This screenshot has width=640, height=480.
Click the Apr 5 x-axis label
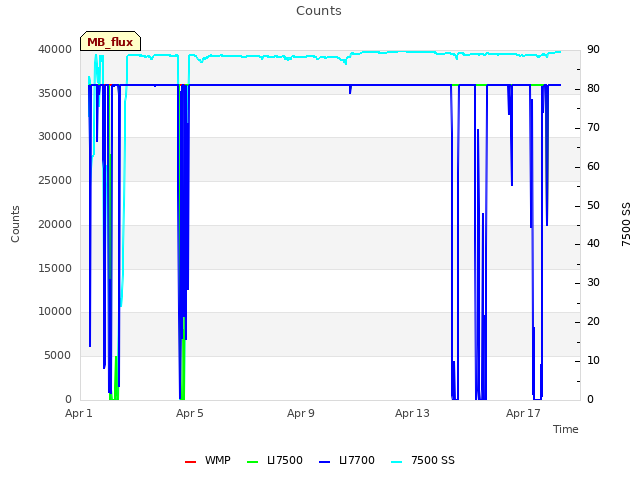pyautogui.click(x=190, y=413)
